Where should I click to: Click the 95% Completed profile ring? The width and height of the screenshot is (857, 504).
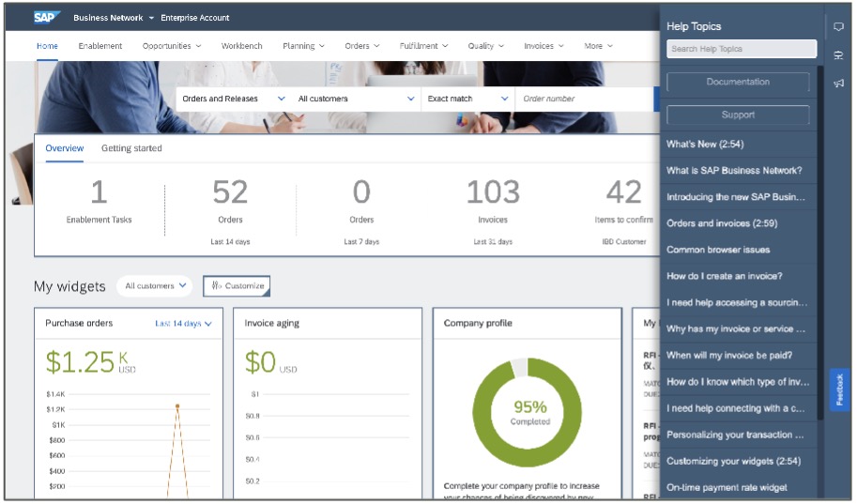(528, 412)
